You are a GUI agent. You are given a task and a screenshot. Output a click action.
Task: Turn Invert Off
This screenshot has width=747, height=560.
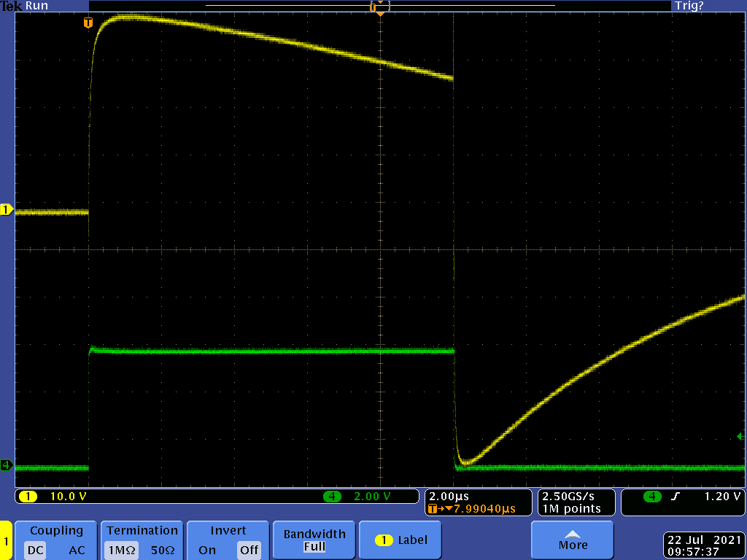(249, 550)
